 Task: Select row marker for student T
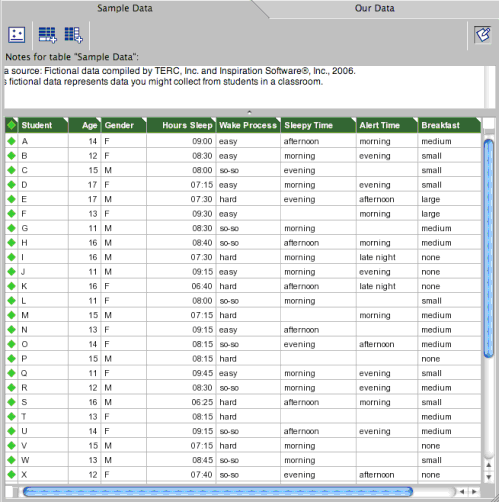tap(11, 417)
